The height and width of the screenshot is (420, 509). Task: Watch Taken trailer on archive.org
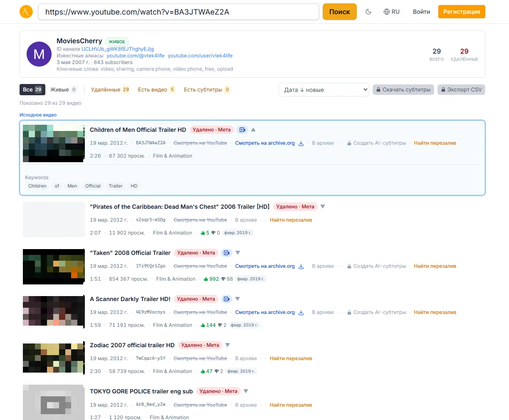[265, 266]
